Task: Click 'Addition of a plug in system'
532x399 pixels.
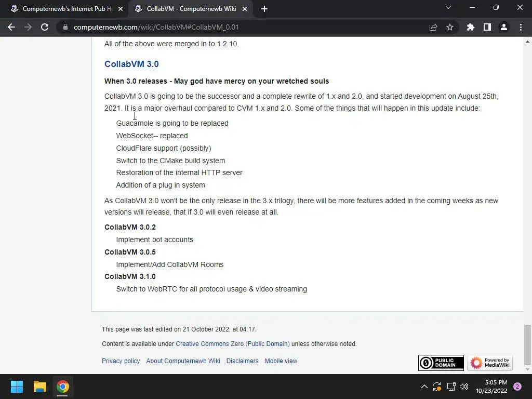Action: (x=161, y=185)
